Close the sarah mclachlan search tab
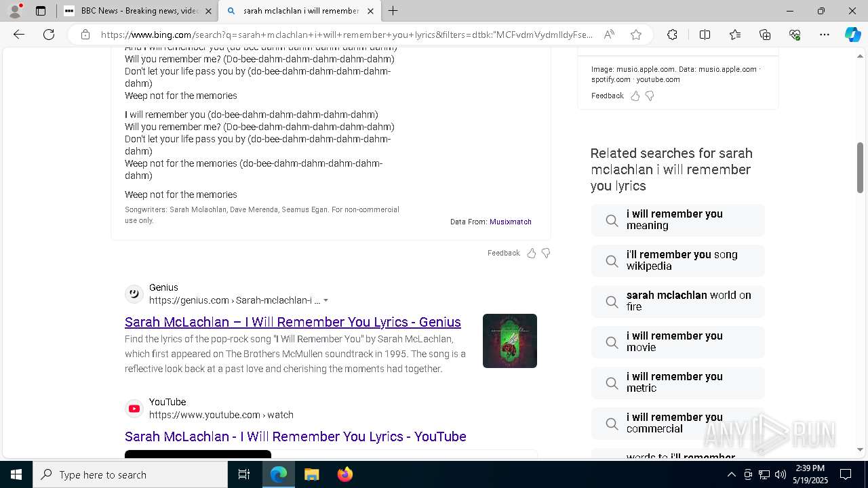Viewport: 868px width, 488px height. coord(370,11)
